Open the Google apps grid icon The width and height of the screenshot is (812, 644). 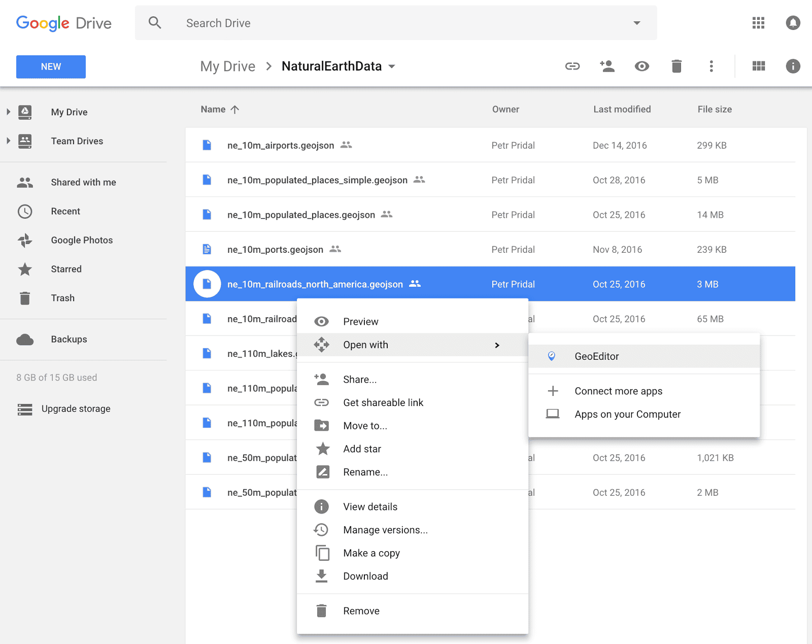coord(758,23)
